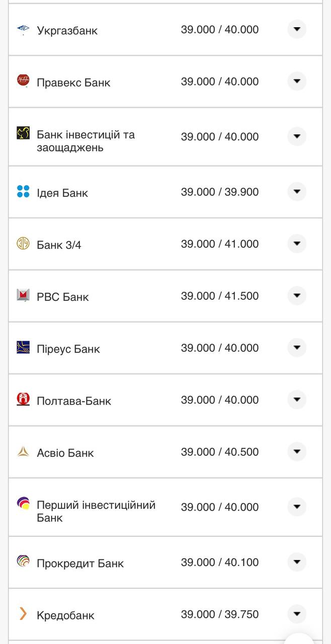This screenshot has height=644, width=331.
Task: Click the Ідея Банк blue dots logo
Action: click(23, 192)
